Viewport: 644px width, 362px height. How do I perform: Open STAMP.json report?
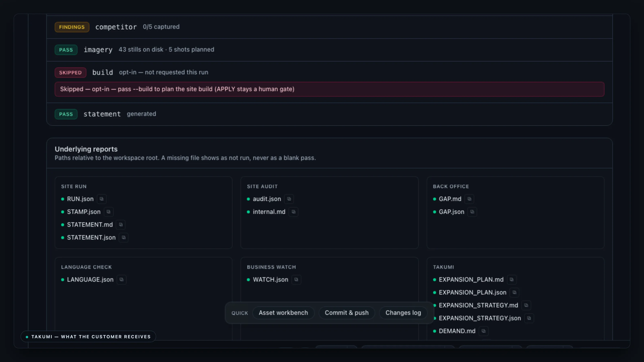click(84, 212)
